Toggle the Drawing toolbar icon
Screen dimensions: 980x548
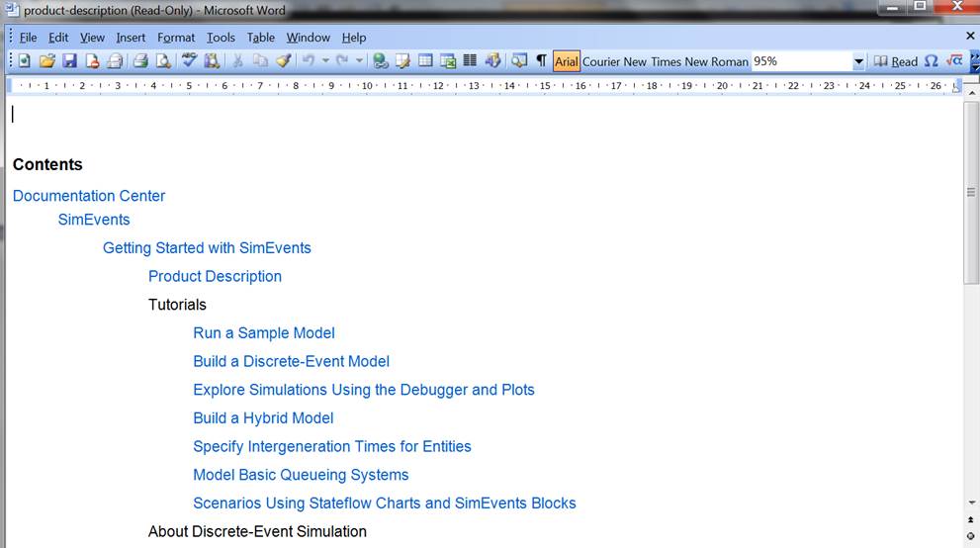click(493, 60)
